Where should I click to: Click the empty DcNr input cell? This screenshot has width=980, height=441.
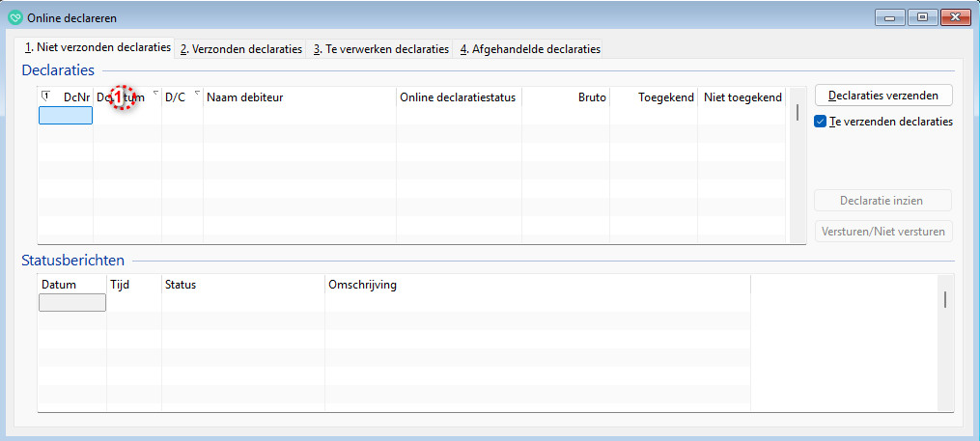(x=66, y=116)
